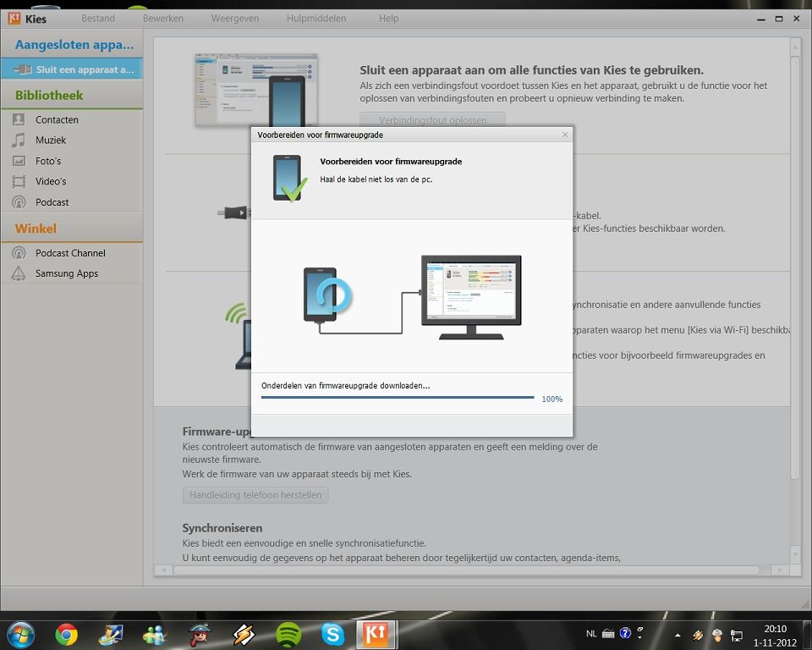812x650 pixels.
Task: Click the paint program taskbar icon
Action: point(111,635)
